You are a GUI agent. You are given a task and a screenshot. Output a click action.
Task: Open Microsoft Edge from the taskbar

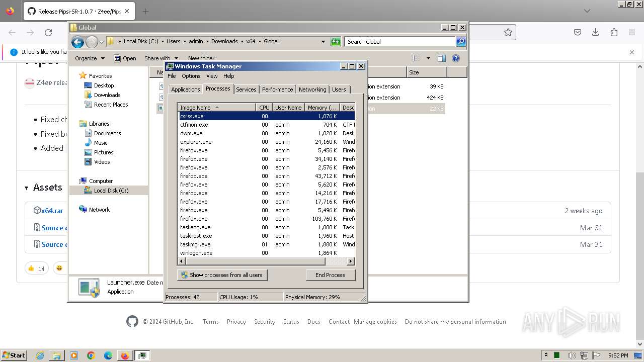click(108, 355)
